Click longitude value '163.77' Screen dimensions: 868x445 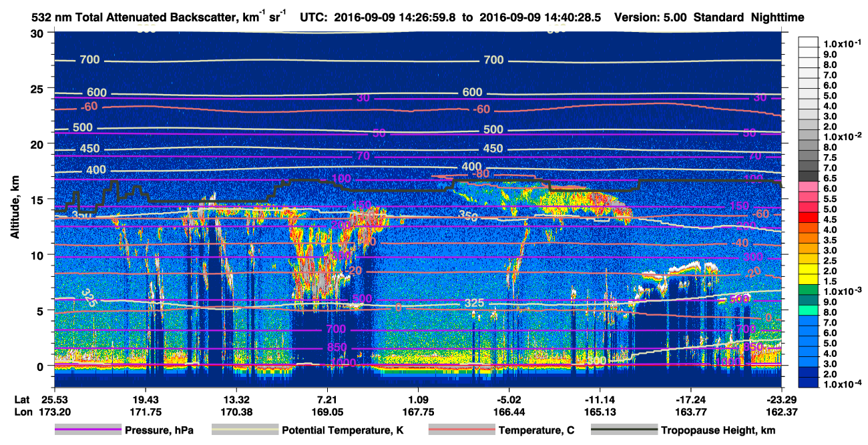click(691, 412)
